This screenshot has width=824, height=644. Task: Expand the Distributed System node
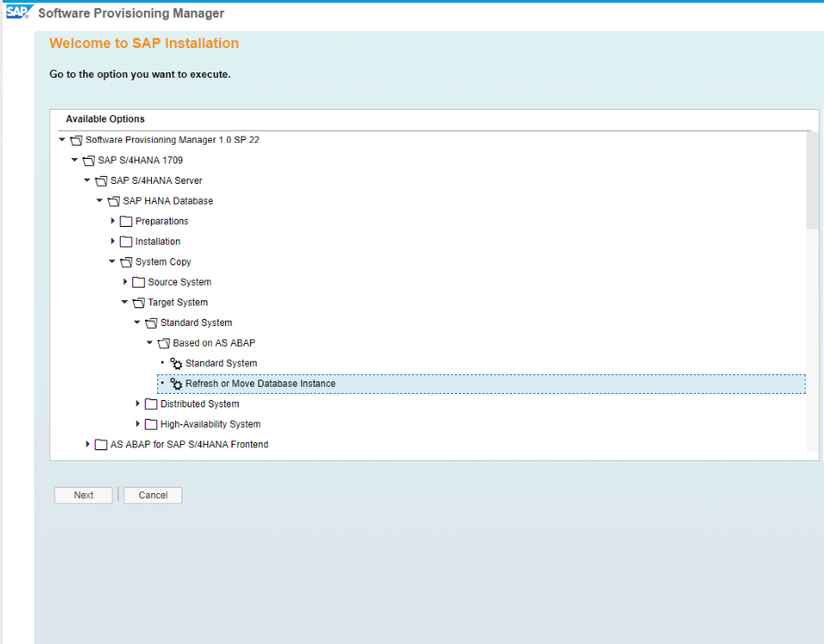coord(138,403)
